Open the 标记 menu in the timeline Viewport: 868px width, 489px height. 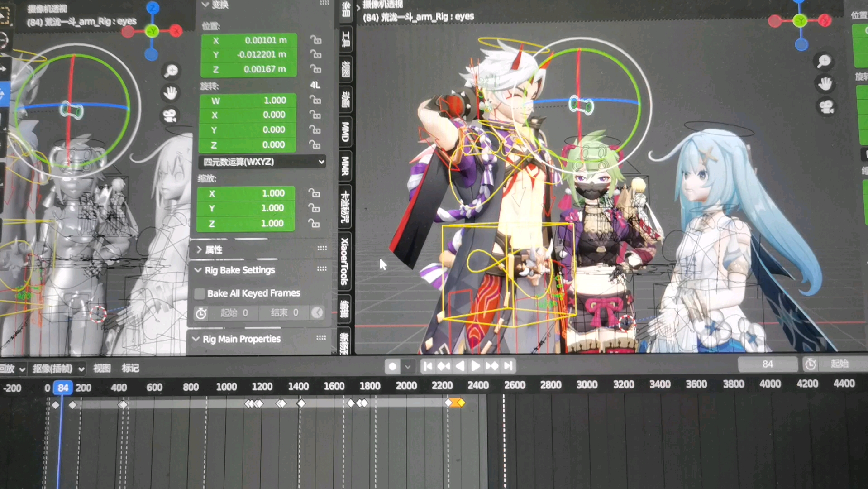130,368
